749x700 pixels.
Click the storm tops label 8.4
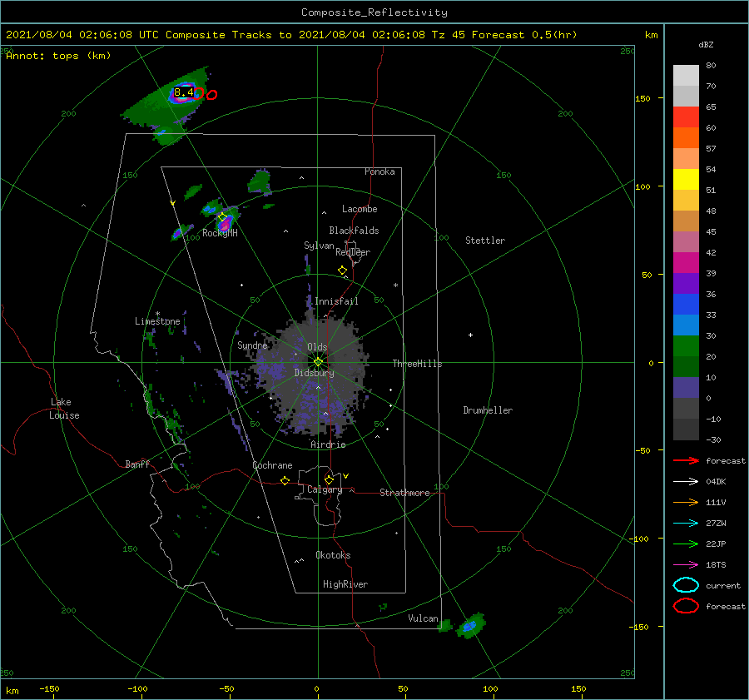(183, 92)
